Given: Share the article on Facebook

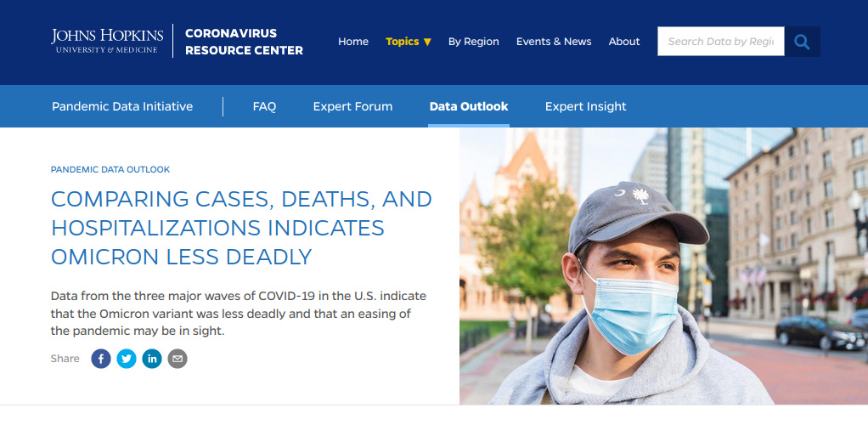Looking at the screenshot, I should pyautogui.click(x=101, y=359).
